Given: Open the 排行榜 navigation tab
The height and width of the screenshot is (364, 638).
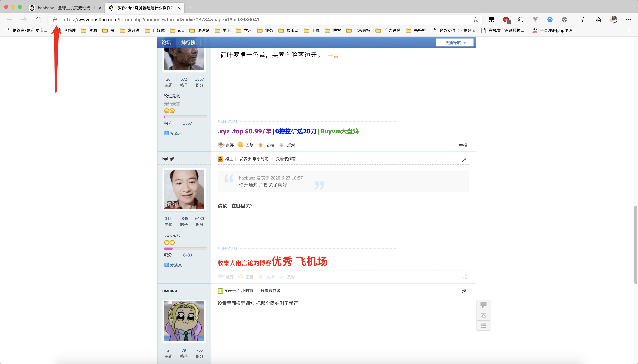Looking at the screenshot, I should click(188, 42).
